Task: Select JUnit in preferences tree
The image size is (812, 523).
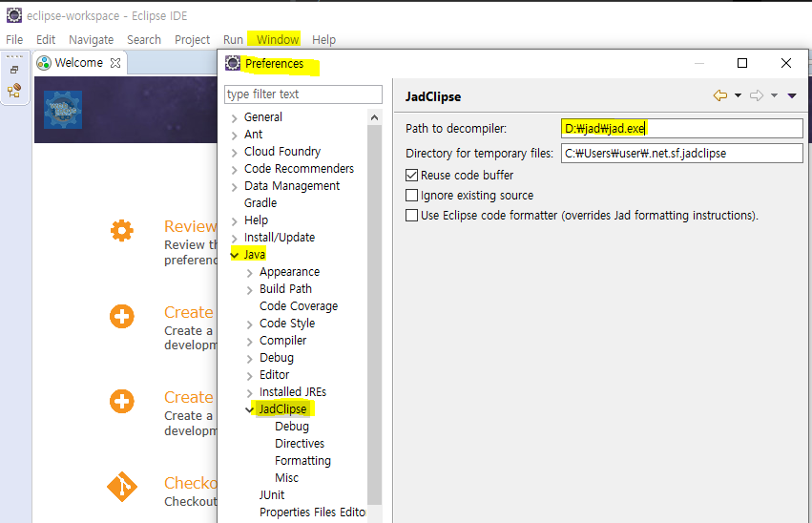Action: pos(272,494)
